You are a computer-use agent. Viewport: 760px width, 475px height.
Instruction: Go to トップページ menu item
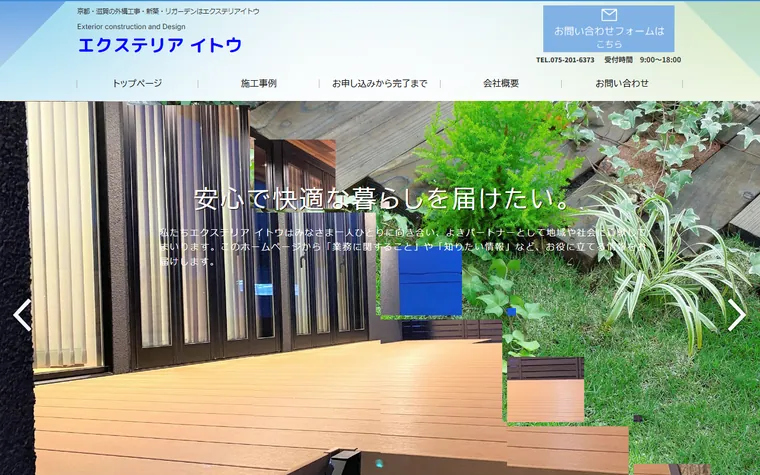(137, 83)
